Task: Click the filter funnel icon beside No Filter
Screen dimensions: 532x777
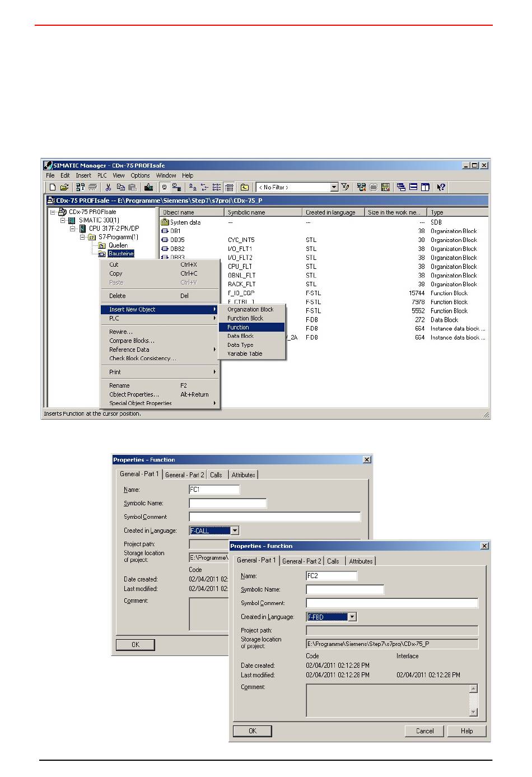Action: 346,188
